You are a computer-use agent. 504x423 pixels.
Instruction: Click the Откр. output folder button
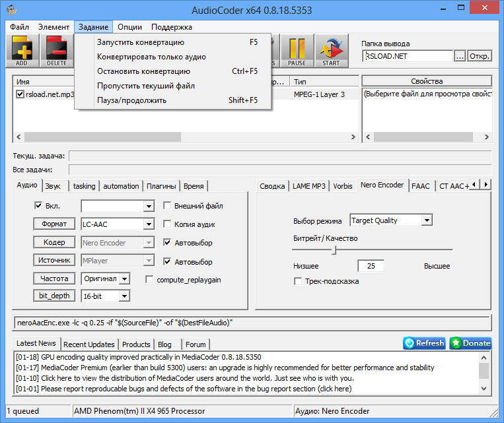(x=480, y=56)
